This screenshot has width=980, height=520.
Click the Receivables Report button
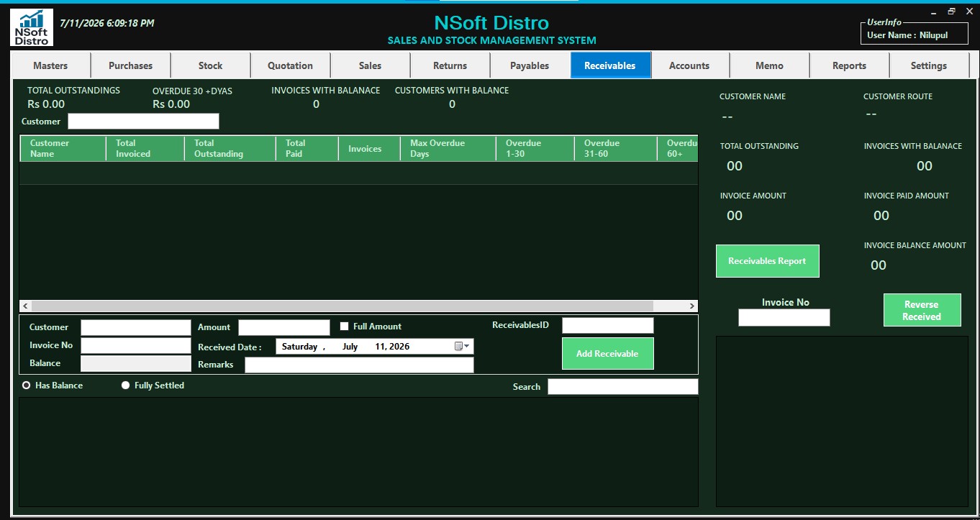(x=767, y=261)
